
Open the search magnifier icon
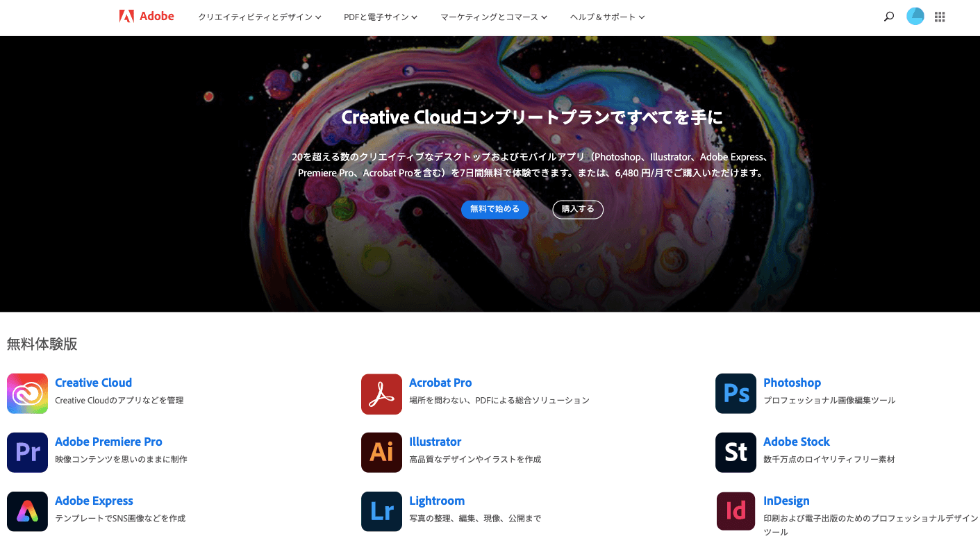(x=888, y=17)
